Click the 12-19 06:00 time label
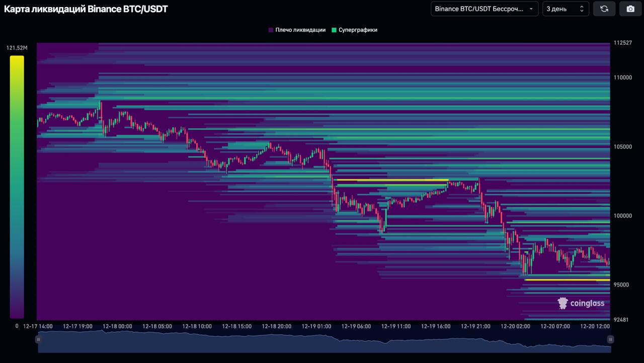644x363 pixels. [x=356, y=326]
